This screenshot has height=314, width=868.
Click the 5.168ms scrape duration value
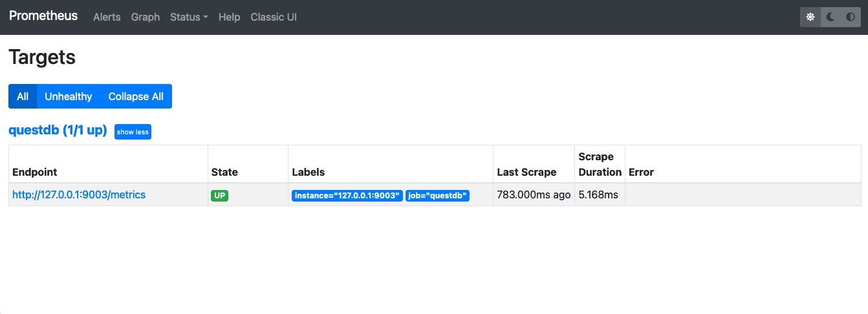(598, 194)
